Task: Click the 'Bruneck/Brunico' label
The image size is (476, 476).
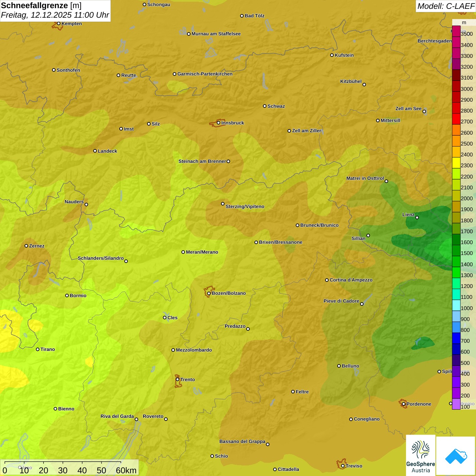Action: point(319,225)
